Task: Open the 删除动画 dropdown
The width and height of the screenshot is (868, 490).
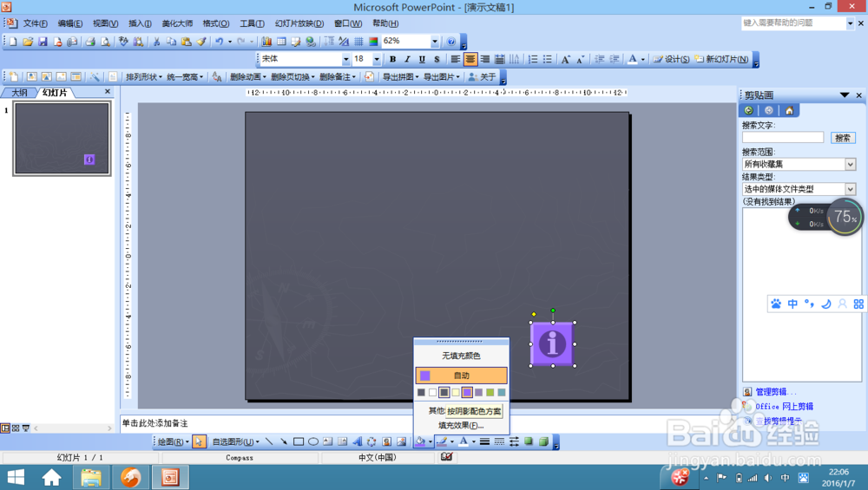Action: tap(248, 77)
